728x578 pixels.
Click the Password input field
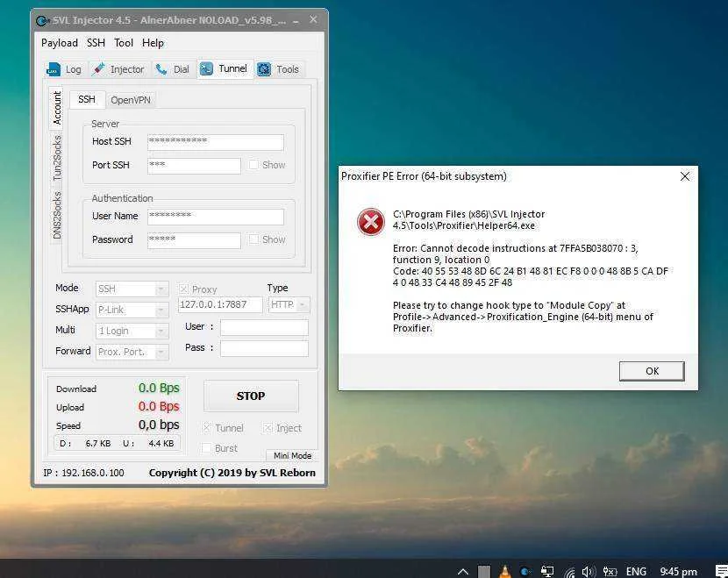194,240
